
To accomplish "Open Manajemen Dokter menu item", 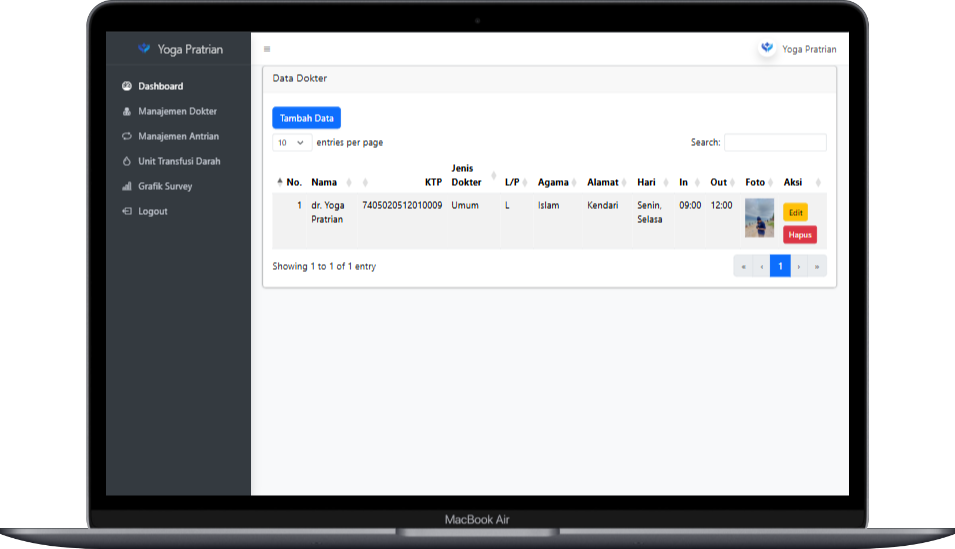I will 177,111.
